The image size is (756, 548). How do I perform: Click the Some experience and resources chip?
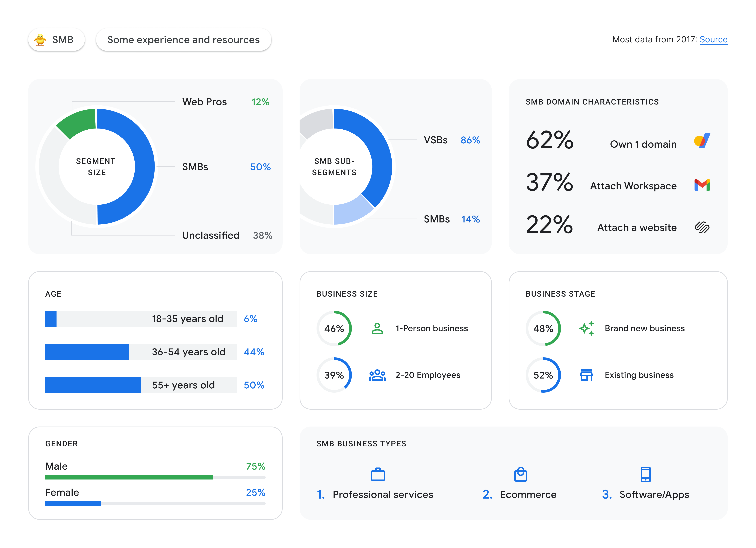(183, 40)
